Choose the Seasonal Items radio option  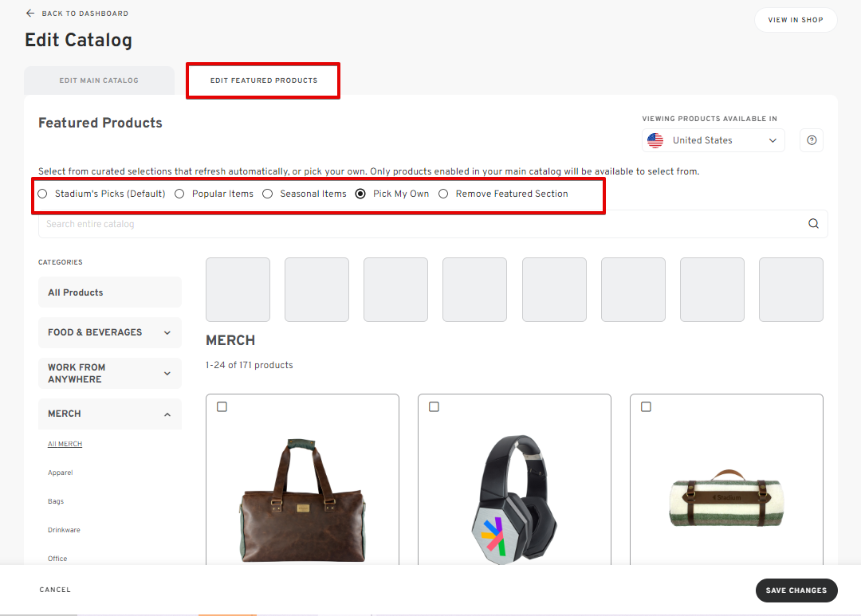pyautogui.click(x=268, y=194)
